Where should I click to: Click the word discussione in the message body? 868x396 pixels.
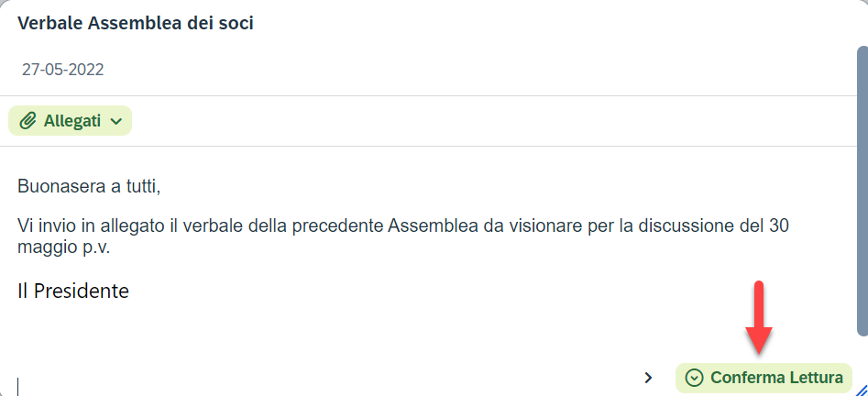[x=666, y=225]
